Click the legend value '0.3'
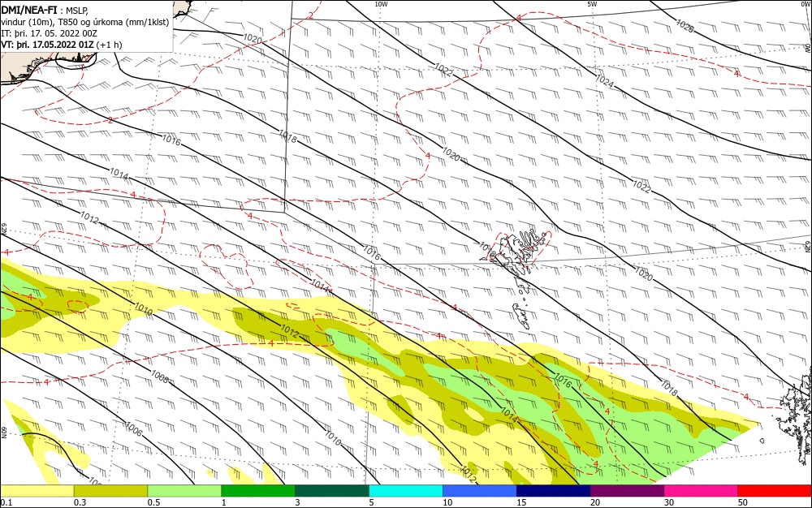Viewport: 812px width, 508px height. 80,502
